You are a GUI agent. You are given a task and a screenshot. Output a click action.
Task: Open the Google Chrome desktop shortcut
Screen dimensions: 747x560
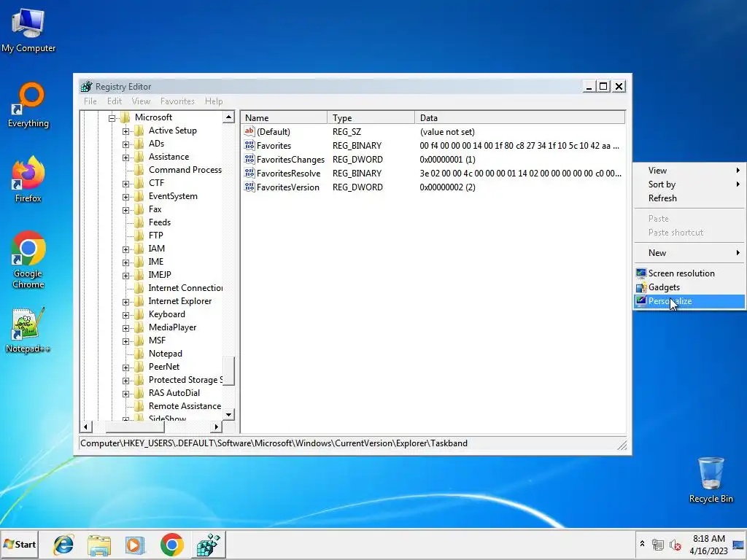(28, 260)
